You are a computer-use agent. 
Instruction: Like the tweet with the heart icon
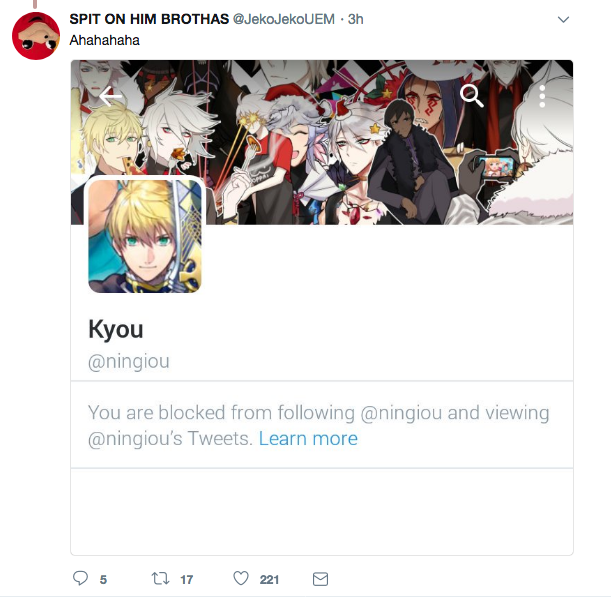(240, 578)
